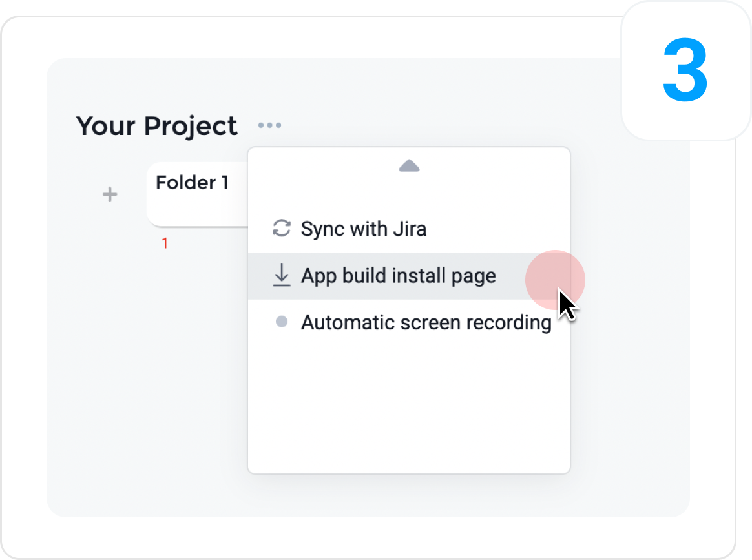752x560 pixels.
Task: Enable Automatic screen recording option
Action: (x=426, y=322)
